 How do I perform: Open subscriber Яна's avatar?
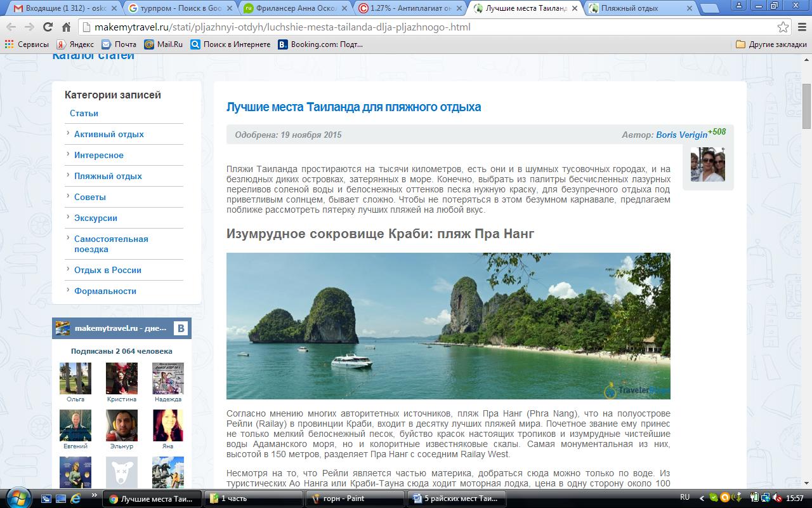tap(168, 425)
